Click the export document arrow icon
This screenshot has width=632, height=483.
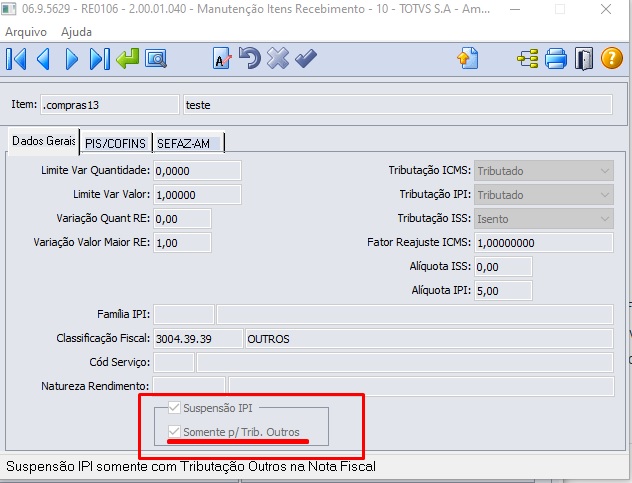click(x=468, y=58)
